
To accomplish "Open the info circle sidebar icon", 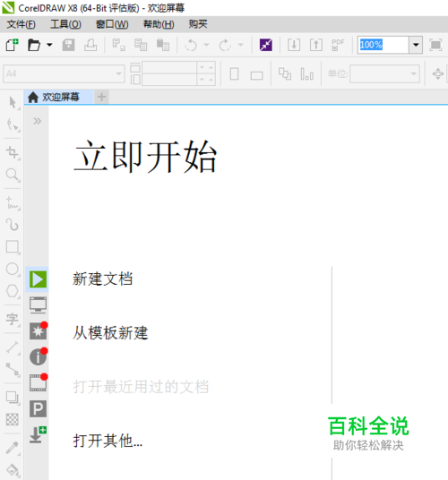I will pos(38,357).
